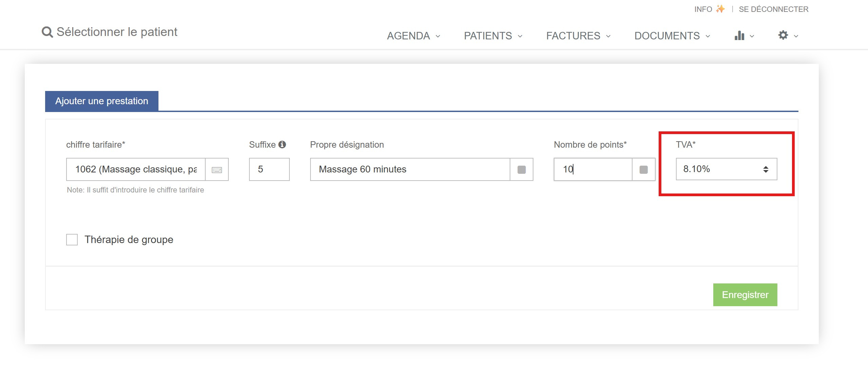Click the note about chiffre tarifaire
The image size is (868, 389).
coord(135,190)
